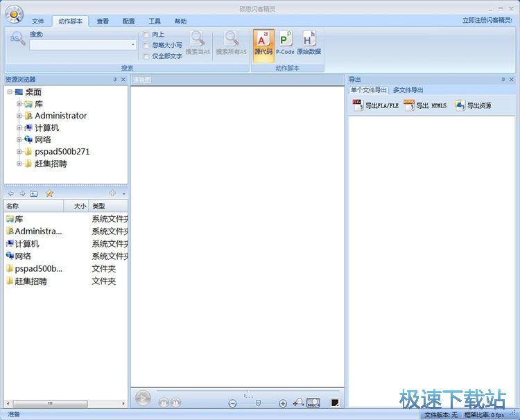Sort file list by 大小 column
This screenshot has height=420, width=520.
(x=76, y=206)
